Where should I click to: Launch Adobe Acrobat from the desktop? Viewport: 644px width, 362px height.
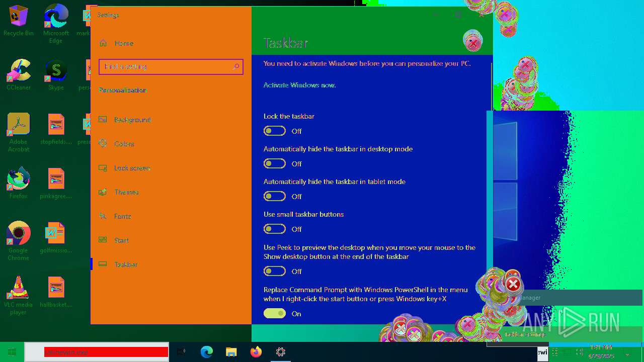coord(18,133)
